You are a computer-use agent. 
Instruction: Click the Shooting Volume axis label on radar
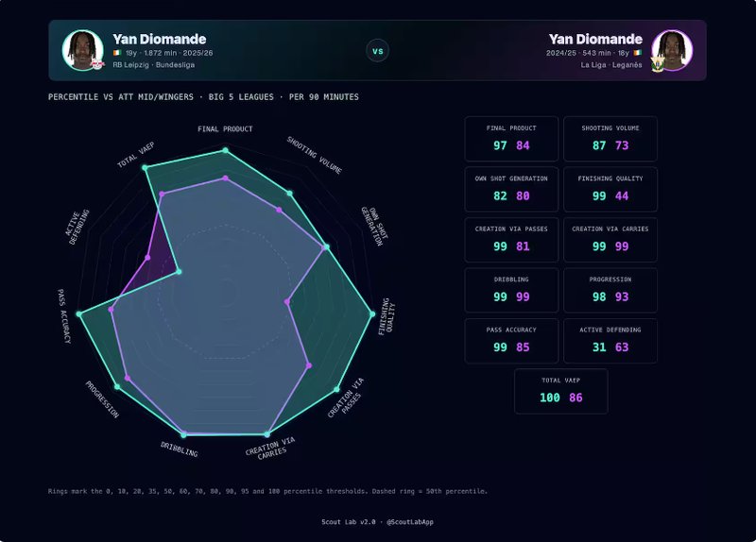[315, 155]
